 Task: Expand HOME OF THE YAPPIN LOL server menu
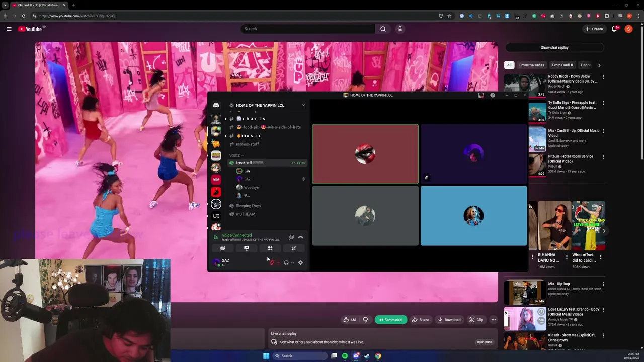[303, 105]
